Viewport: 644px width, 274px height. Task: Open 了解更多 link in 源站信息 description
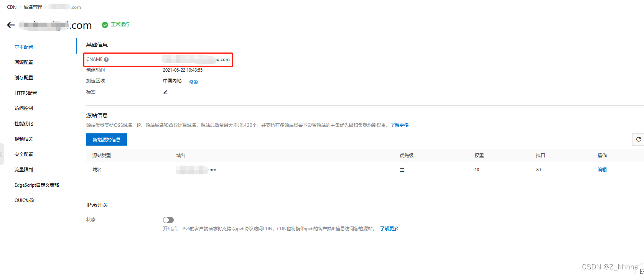pos(400,125)
